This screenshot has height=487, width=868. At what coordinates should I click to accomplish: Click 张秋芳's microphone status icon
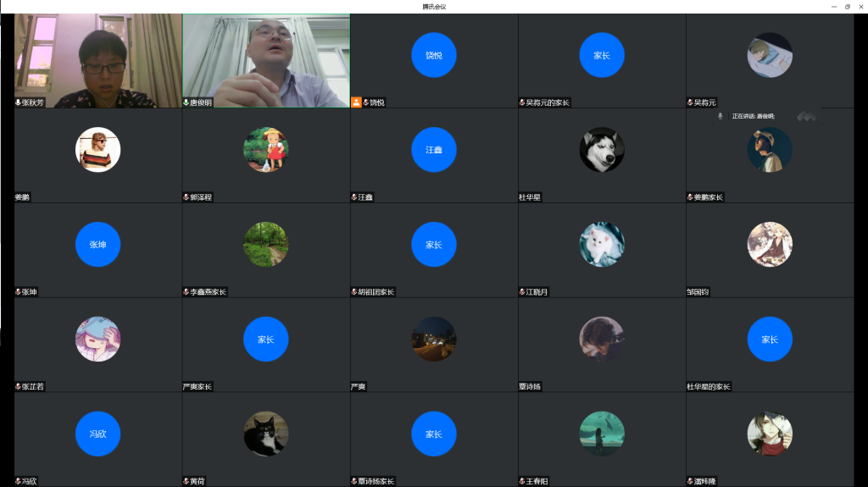[x=18, y=102]
